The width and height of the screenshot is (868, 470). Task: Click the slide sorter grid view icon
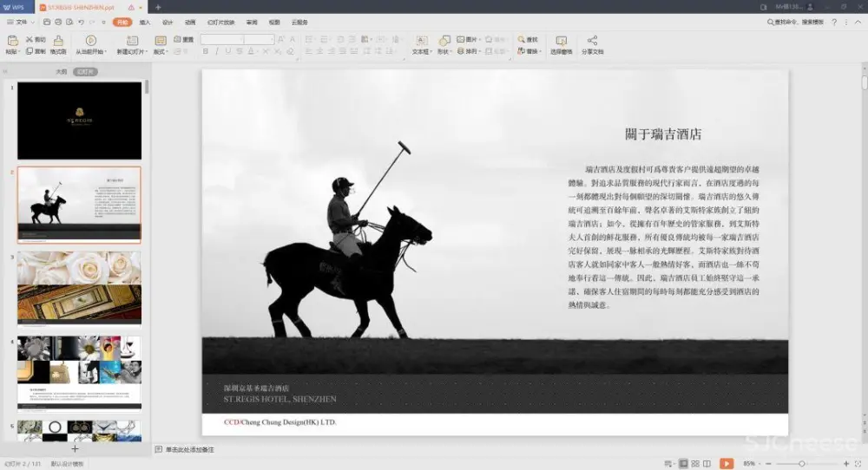point(695,463)
